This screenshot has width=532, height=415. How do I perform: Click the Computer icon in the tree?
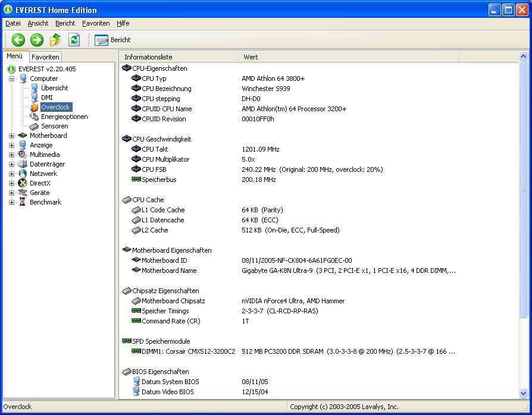23,78
